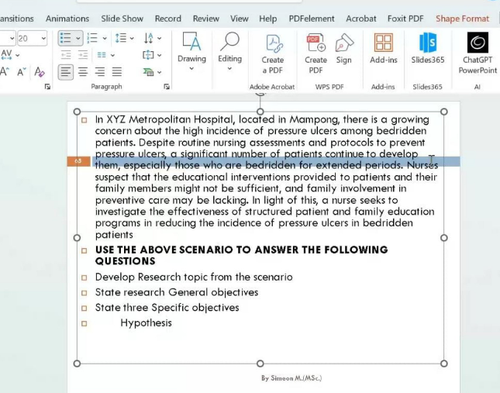500x393 pixels.
Task: Switch to the View tab
Action: pyautogui.click(x=239, y=19)
